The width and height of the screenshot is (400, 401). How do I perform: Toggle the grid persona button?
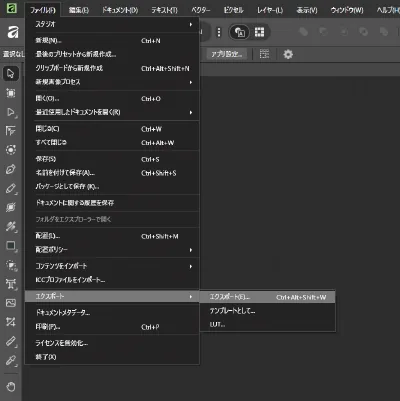coord(259,32)
